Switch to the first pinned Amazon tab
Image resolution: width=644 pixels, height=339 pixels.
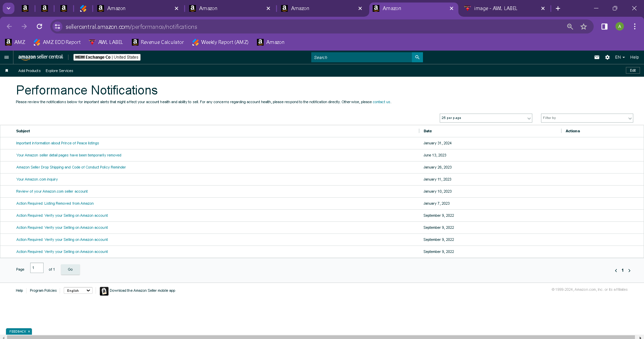click(x=25, y=8)
